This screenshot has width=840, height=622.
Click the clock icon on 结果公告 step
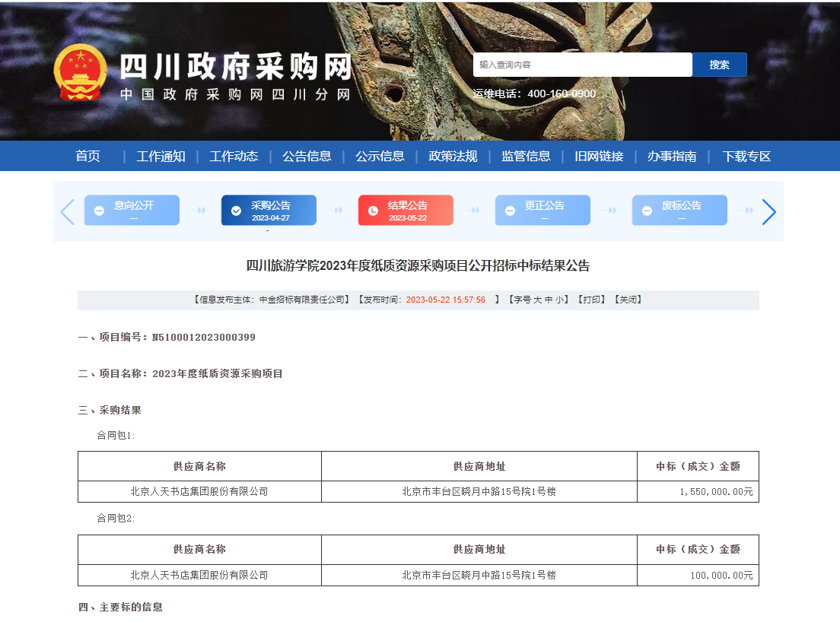coord(374,211)
